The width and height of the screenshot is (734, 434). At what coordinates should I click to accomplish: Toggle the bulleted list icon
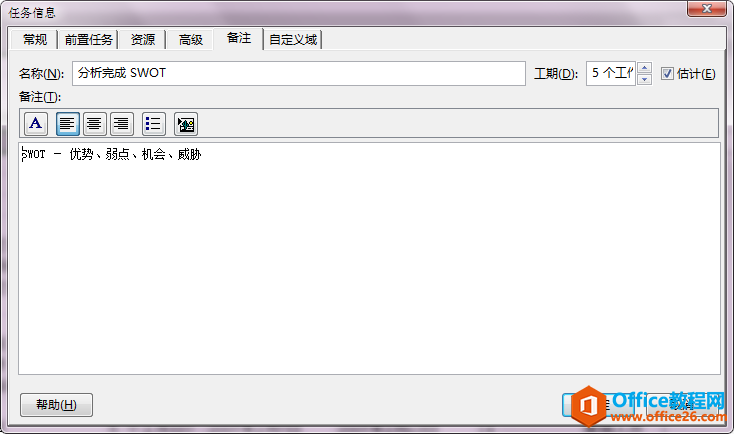[154, 124]
